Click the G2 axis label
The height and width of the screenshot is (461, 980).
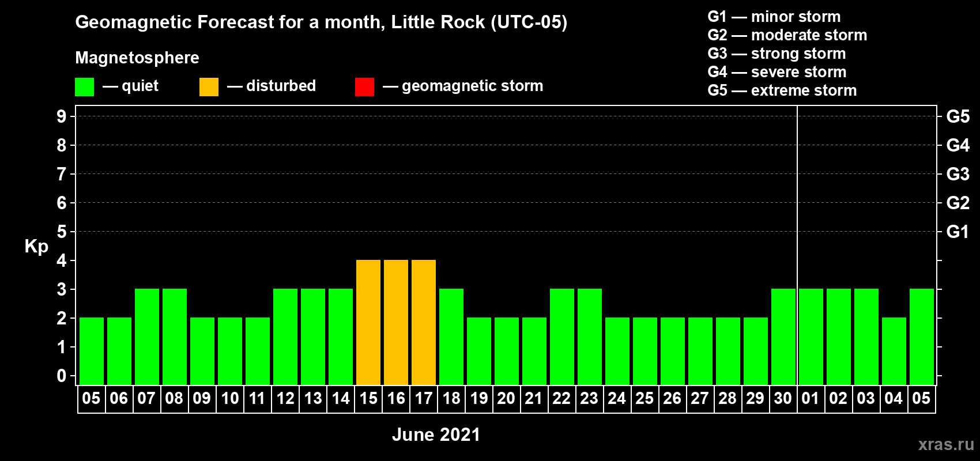click(x=958, y=203)
